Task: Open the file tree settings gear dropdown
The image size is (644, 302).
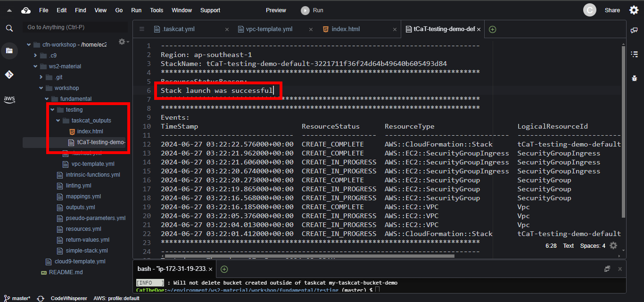Action: 123,42
